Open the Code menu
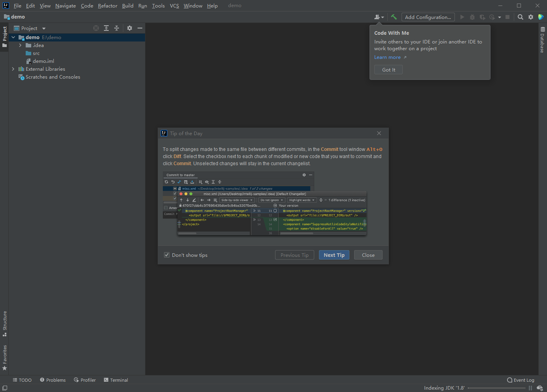The height and width of the screenshot is (392, 547). point(87,6)
